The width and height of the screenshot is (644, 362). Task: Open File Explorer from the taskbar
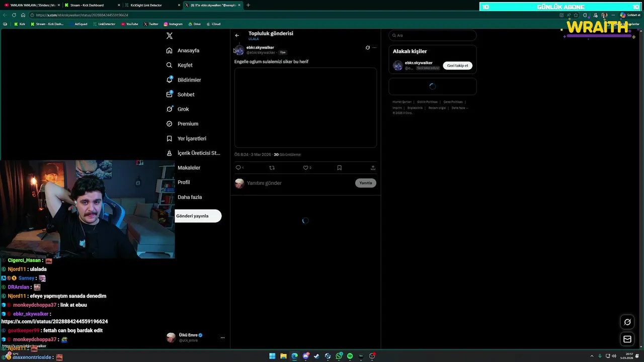pos(283,356)
